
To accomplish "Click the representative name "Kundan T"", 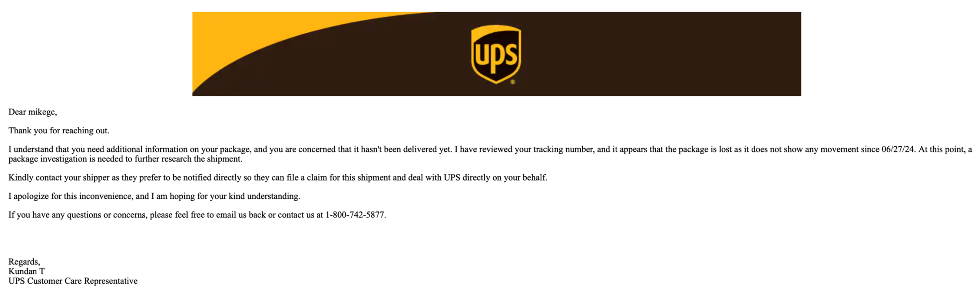I will (26, 271).
